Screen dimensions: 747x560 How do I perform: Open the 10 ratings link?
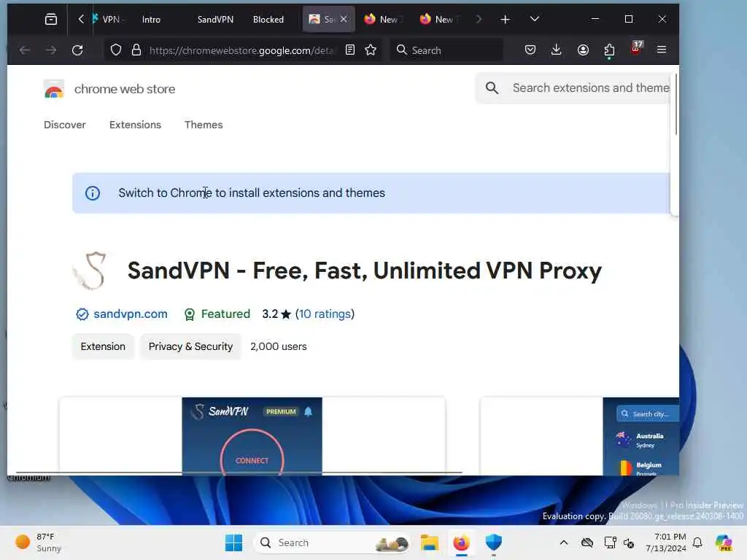[325, 314]
